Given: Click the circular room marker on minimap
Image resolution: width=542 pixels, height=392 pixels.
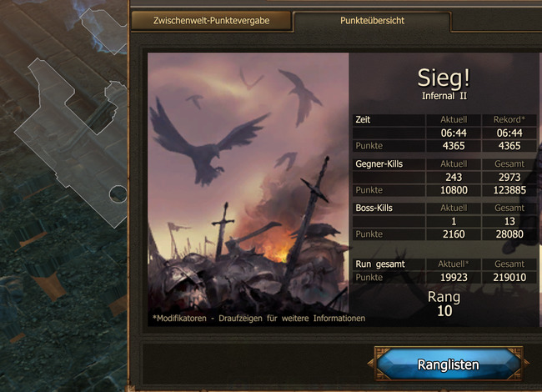Looking at the screenshot, I should pos(118,194).
